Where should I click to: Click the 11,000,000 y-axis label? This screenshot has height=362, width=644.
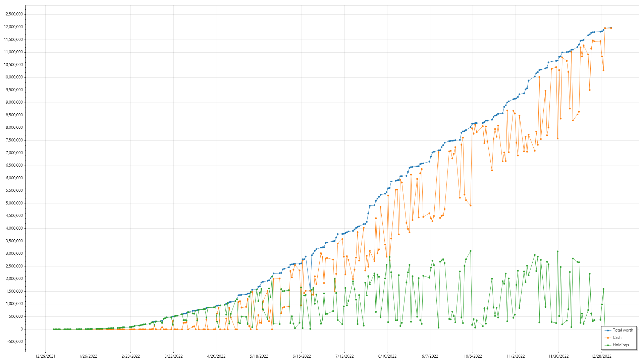(13, 52)
